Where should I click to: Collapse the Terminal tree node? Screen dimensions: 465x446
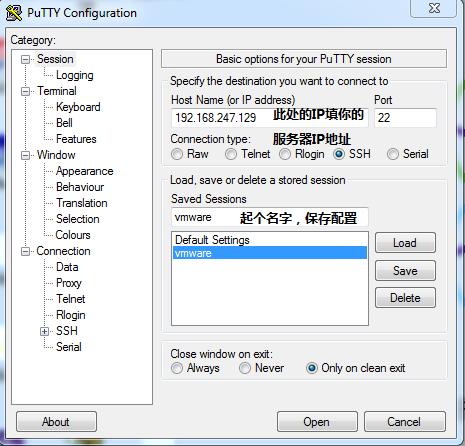25,91
